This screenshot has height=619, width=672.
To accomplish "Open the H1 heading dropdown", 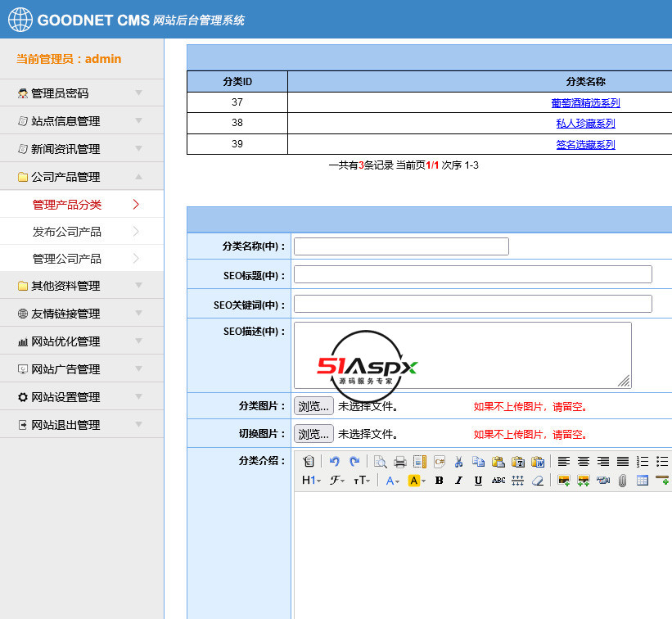I will 313,481.
